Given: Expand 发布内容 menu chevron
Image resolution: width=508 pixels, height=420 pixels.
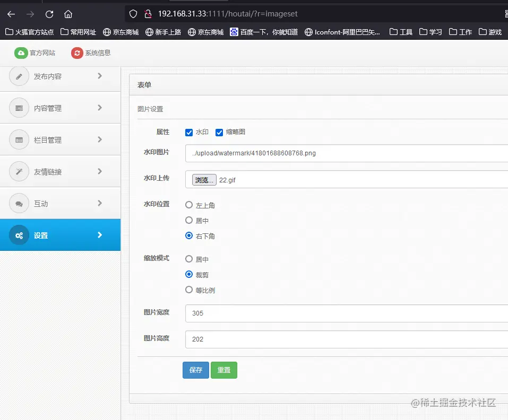Looking at the screenshot, I should [x=100, y=76].
